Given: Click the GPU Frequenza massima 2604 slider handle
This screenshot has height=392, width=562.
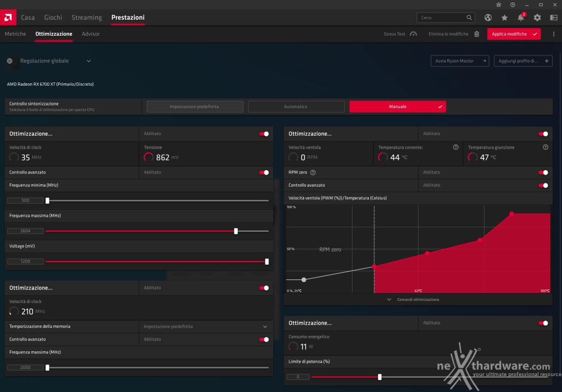Looking at the screenshot, I should (x=236, y=231).
